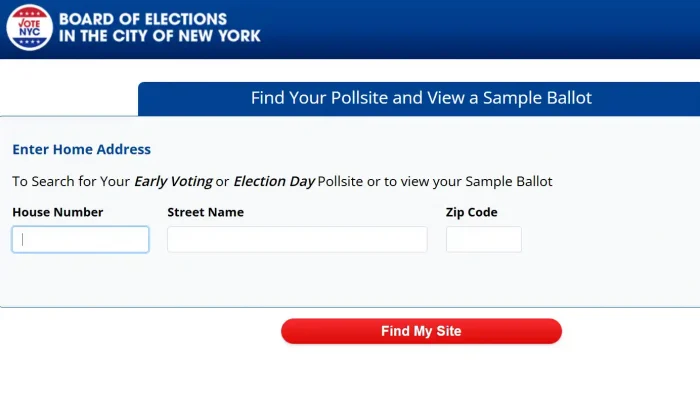Select the 'Find Your Pollsite and View a Sample Ballot' banner
This screenshot has width=700, height=400.
420,98
